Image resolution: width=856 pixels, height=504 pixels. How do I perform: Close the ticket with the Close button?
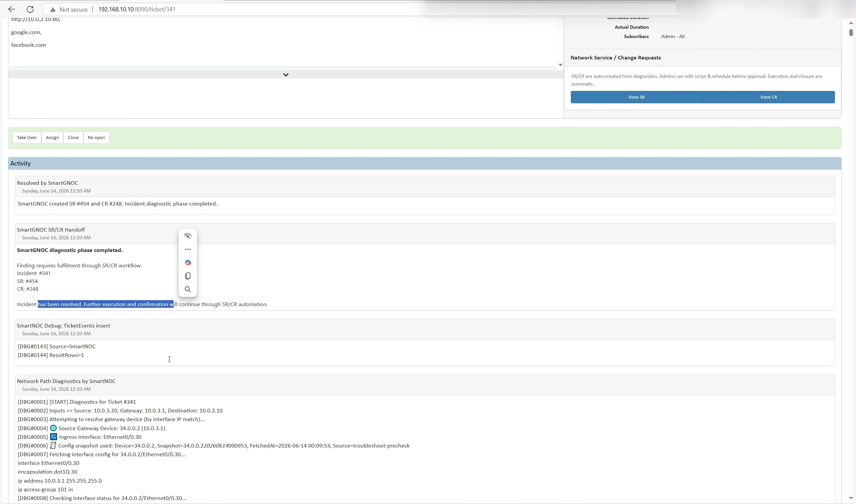click(x=73, y=138)
